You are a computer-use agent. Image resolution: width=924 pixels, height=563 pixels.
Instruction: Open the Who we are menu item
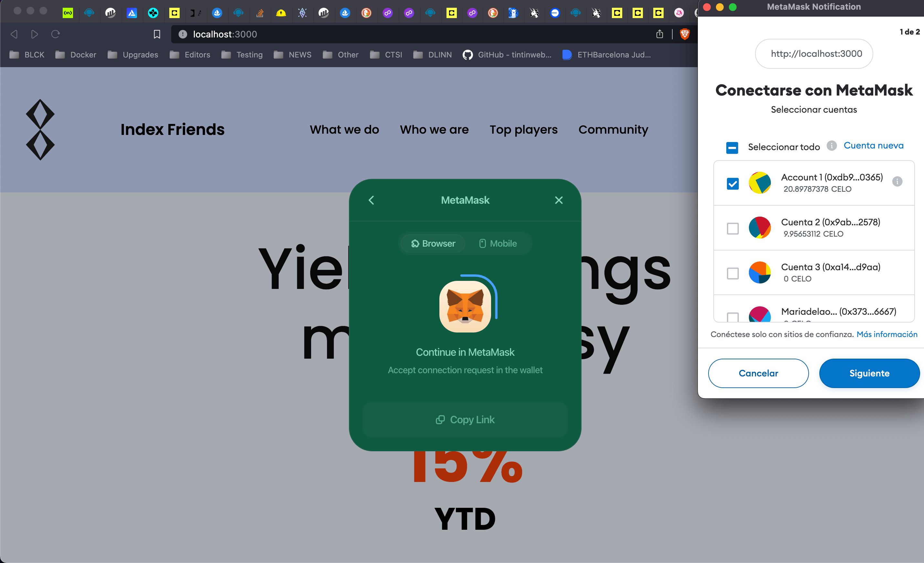click(434, 129)
